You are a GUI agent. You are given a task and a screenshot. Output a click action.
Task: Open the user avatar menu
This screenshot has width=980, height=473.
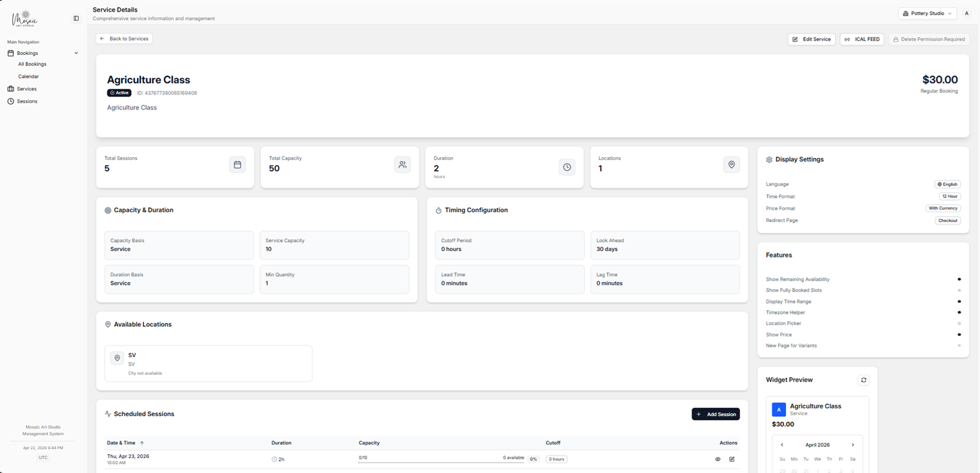pos(966,14)
